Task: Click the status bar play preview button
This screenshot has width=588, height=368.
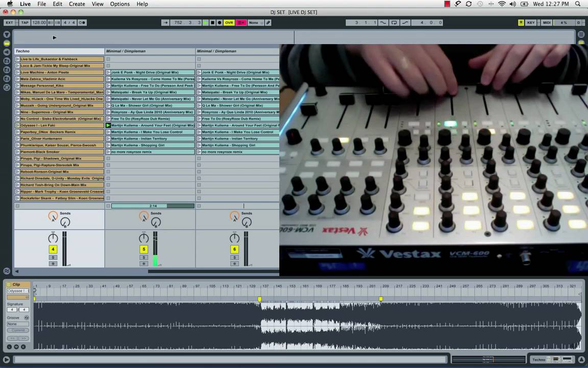Action: (x=6, y=359)
